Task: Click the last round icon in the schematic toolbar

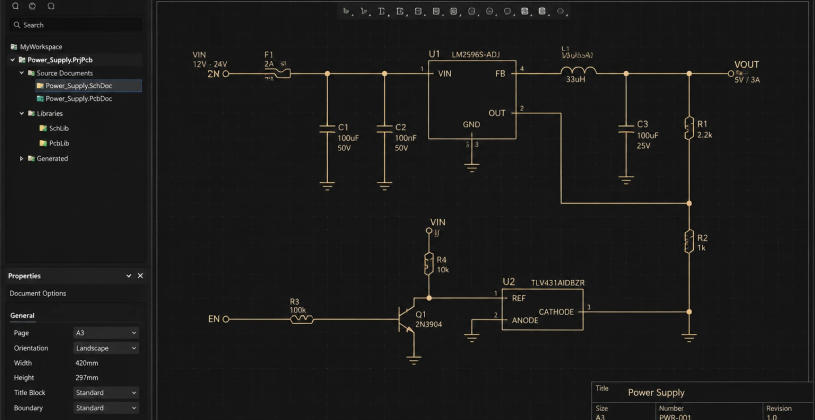Action: point(560,11)
